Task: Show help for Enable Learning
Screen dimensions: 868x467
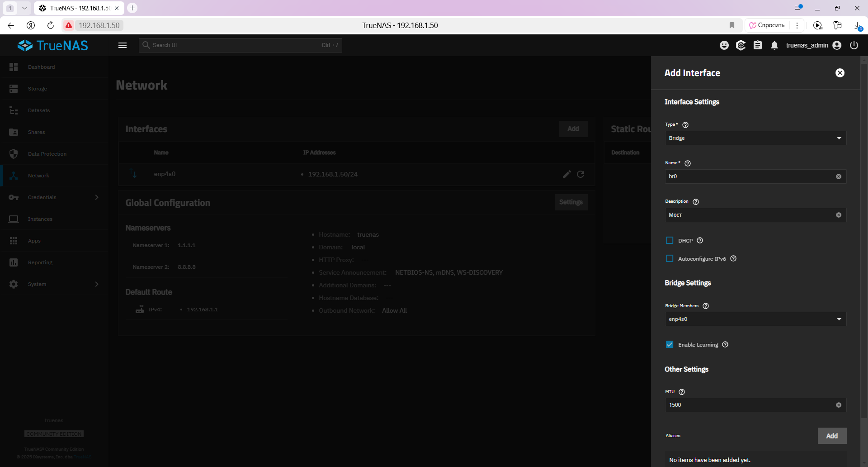Action: 725,344
